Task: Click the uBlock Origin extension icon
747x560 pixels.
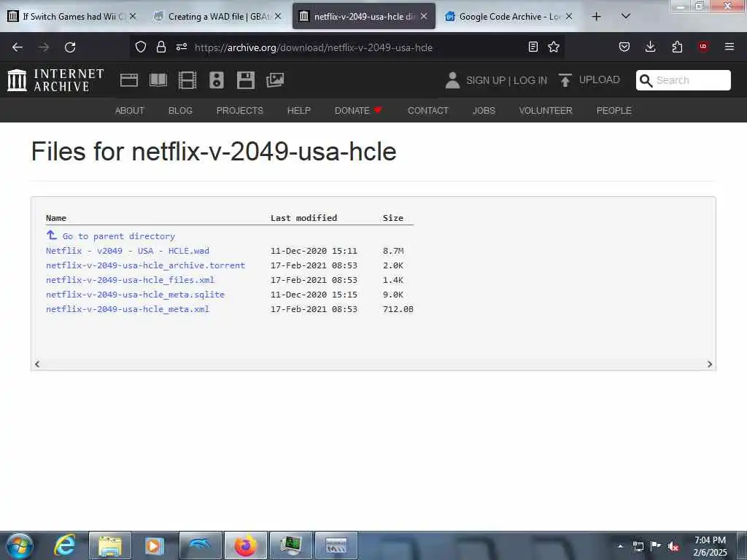Action: (703, 47)
